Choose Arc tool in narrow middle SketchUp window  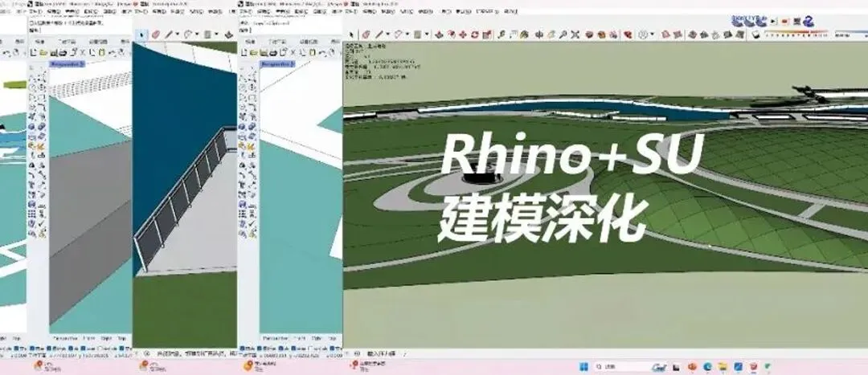point(188,35)
